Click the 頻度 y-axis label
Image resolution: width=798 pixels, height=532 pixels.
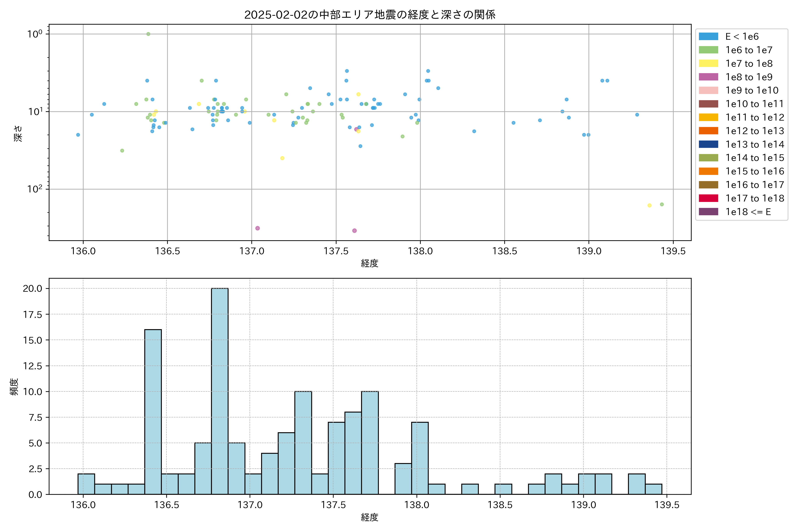tap(14, 387)
